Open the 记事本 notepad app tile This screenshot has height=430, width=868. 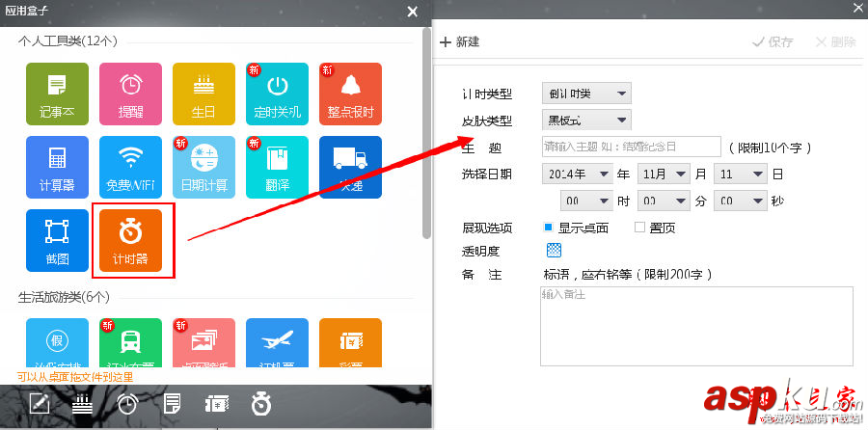pos(57,94)
